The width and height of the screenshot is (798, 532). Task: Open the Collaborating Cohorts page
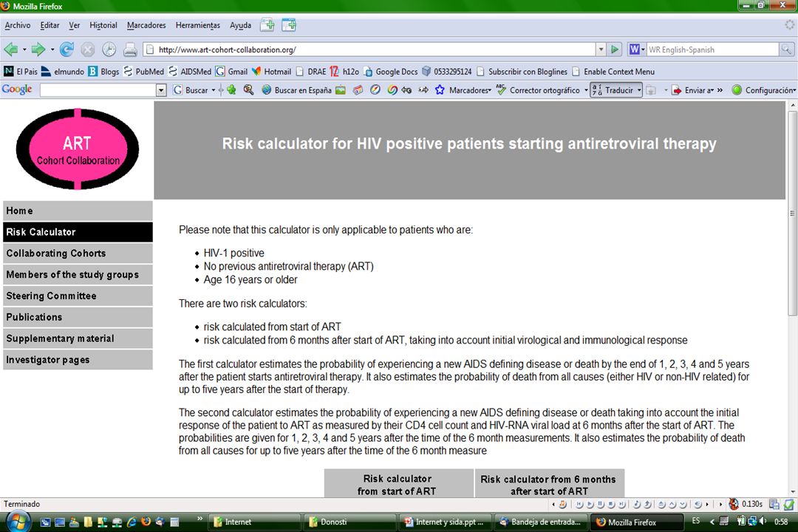78,253
